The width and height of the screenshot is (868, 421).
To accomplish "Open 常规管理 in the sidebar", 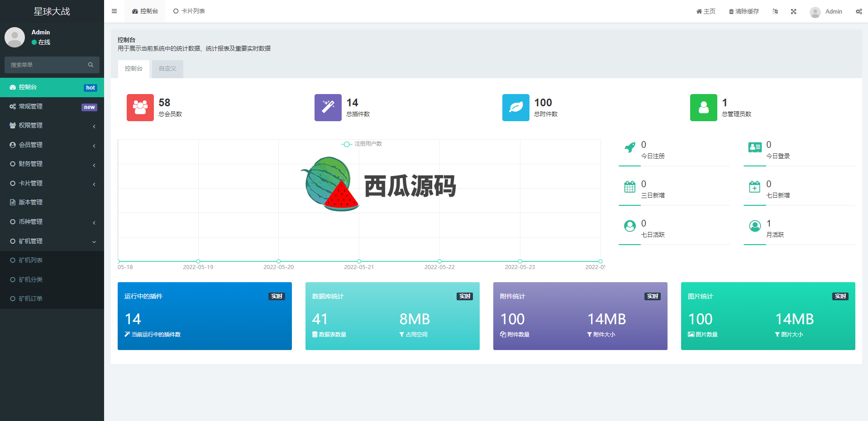I will [52, 107].
